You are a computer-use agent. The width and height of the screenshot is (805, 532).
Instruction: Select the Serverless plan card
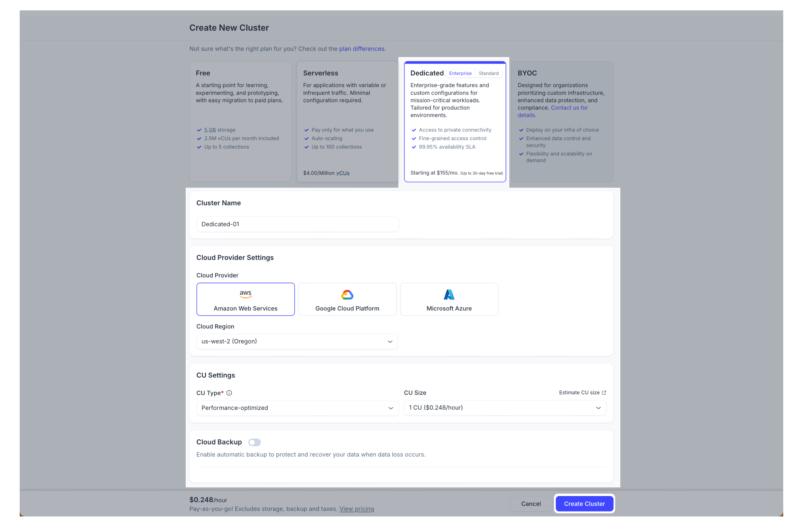tap(348, 122)
